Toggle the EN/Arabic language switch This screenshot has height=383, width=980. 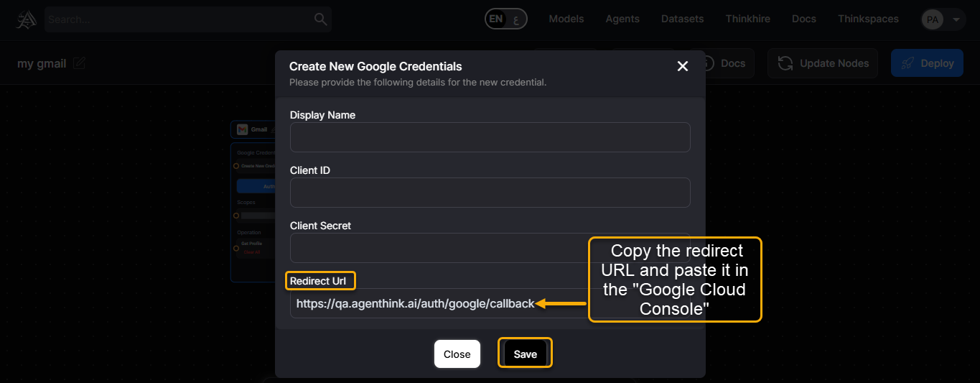[x=506, y=19]
